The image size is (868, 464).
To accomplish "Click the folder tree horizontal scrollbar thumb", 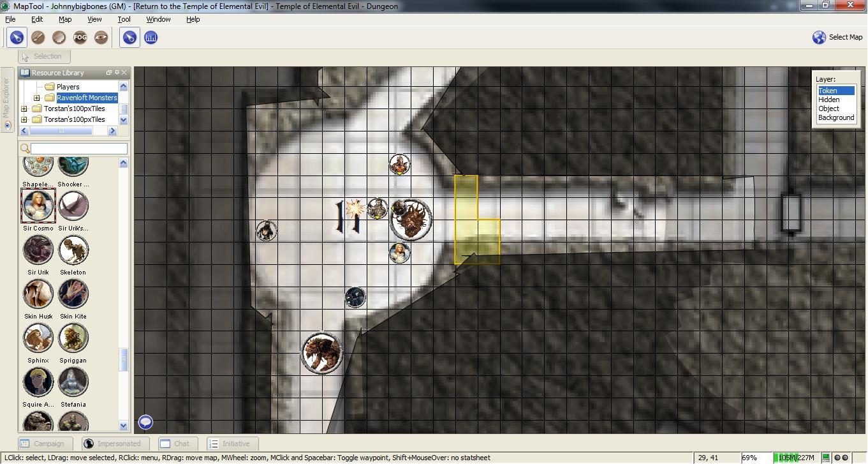I will [61, 131].
